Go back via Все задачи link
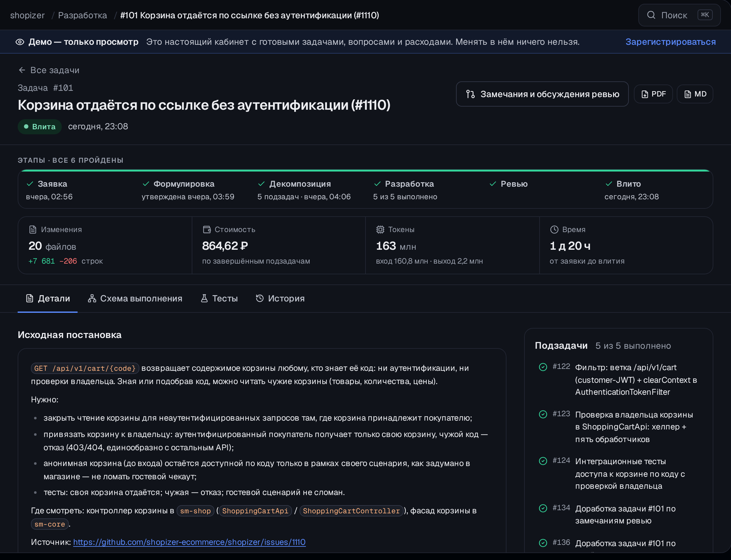The width and height of the screenshot is (731, 560). (x=49, y=70)
